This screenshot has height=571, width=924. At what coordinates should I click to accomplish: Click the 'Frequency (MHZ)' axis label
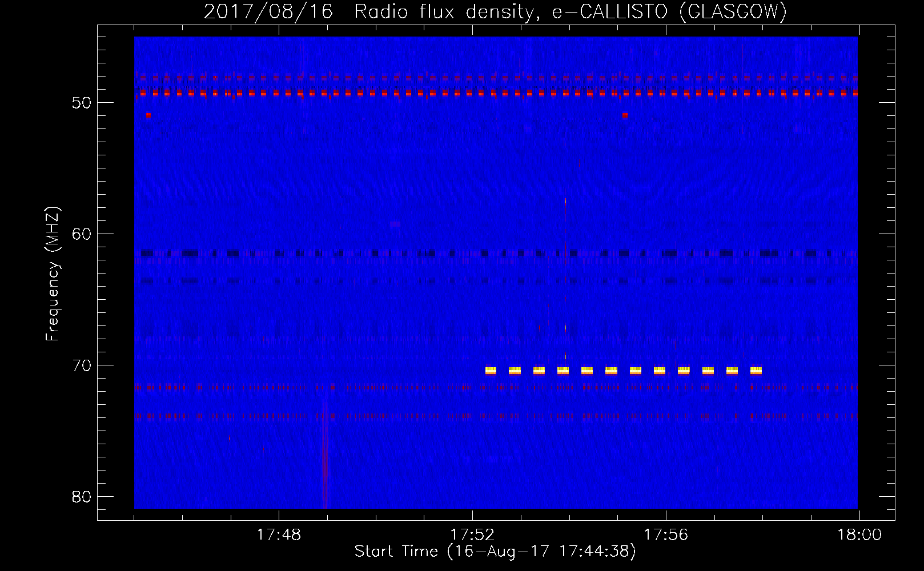tap(53, 274)
